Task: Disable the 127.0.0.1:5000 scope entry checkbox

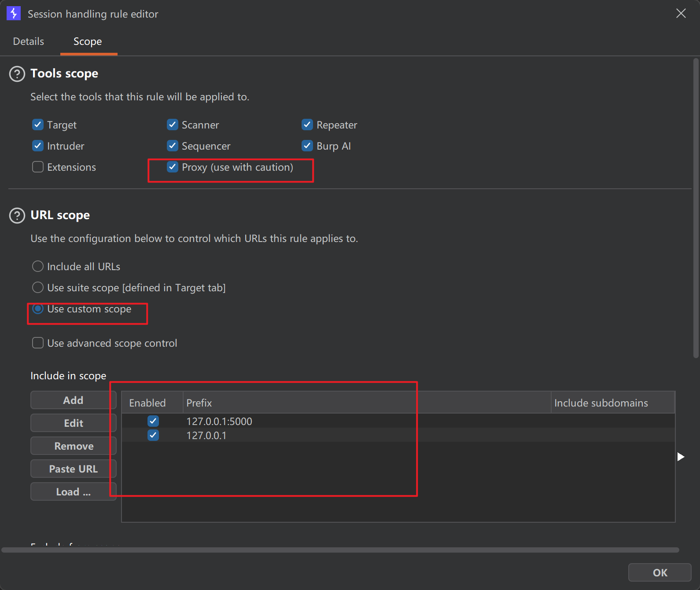Action: point(153,421)
